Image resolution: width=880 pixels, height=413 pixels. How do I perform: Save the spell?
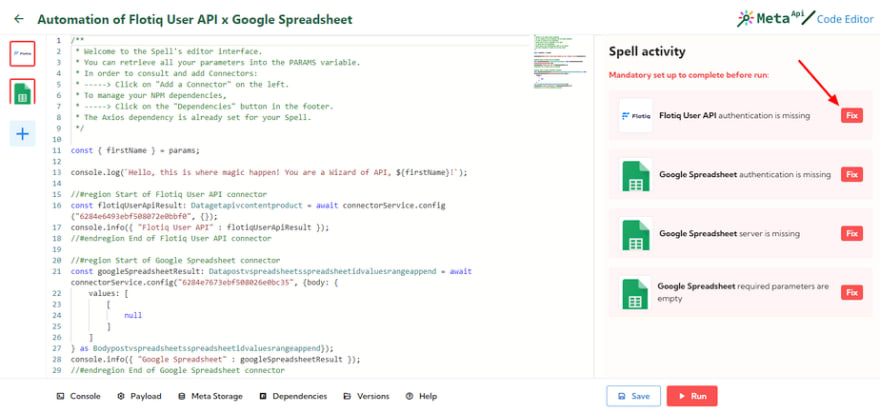tap(633, 396)
